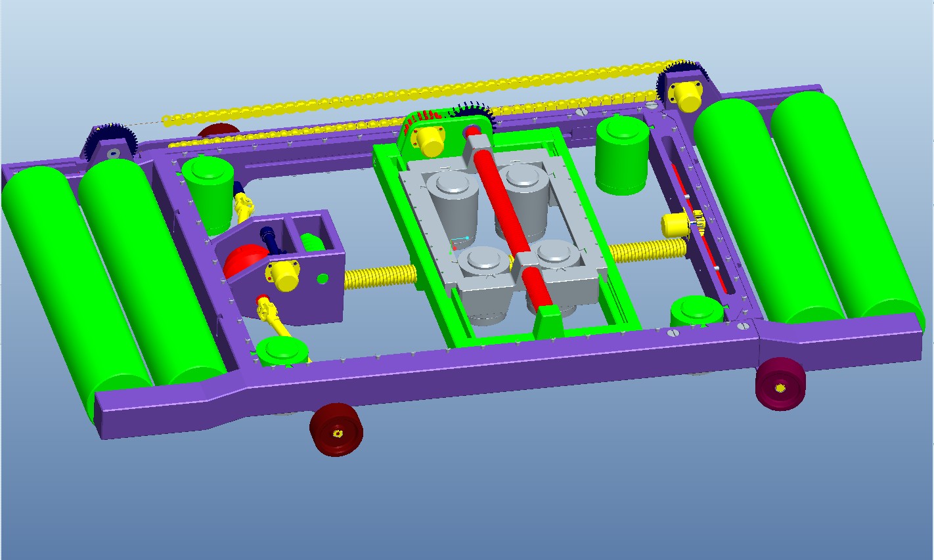Viewport: 934px width, 560px height.
Task: Select the inner green roller on the right end
Action: [768, 210]
